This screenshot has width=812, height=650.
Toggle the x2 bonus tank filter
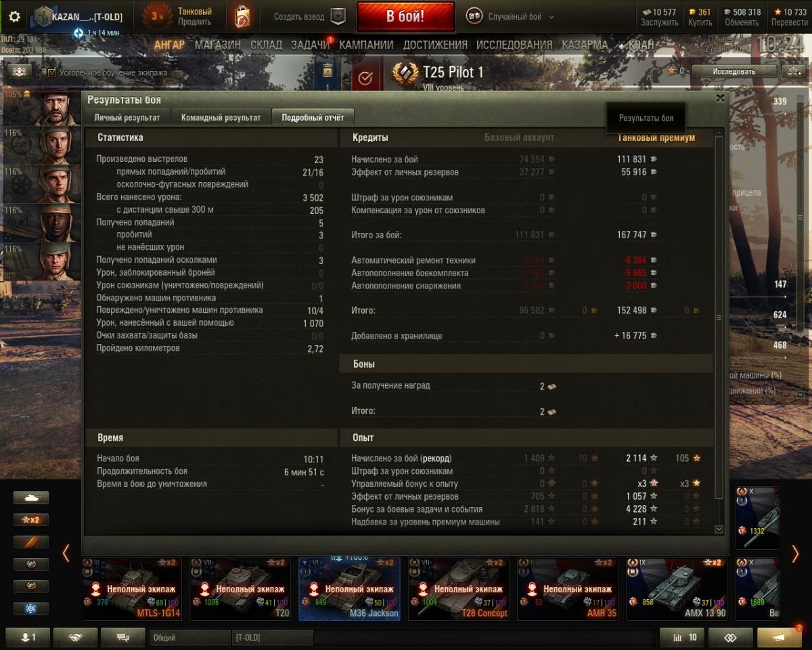31,520
